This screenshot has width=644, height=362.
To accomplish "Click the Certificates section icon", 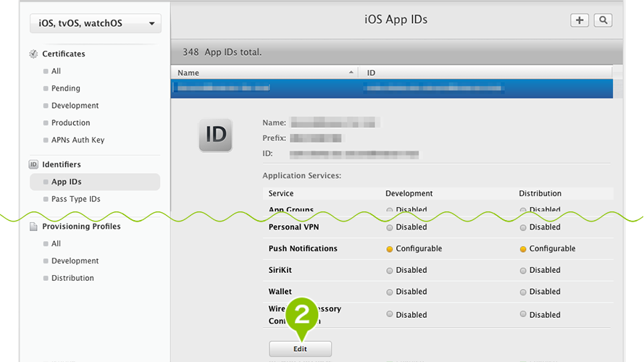I will pos(33,54).
